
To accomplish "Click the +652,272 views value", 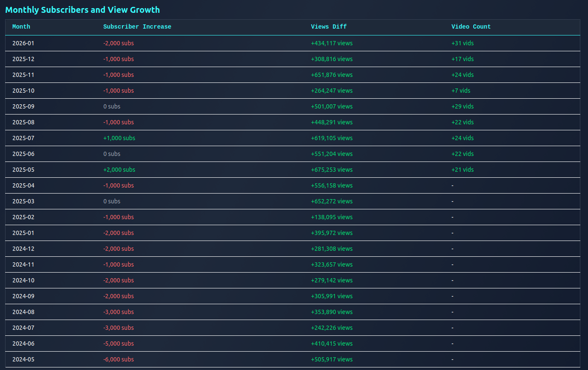I will click(332, 201).
